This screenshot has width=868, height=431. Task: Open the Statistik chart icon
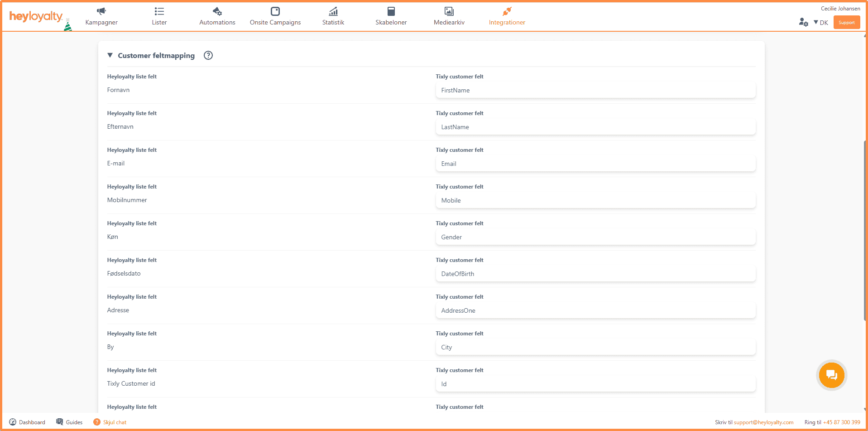(333, 11)
